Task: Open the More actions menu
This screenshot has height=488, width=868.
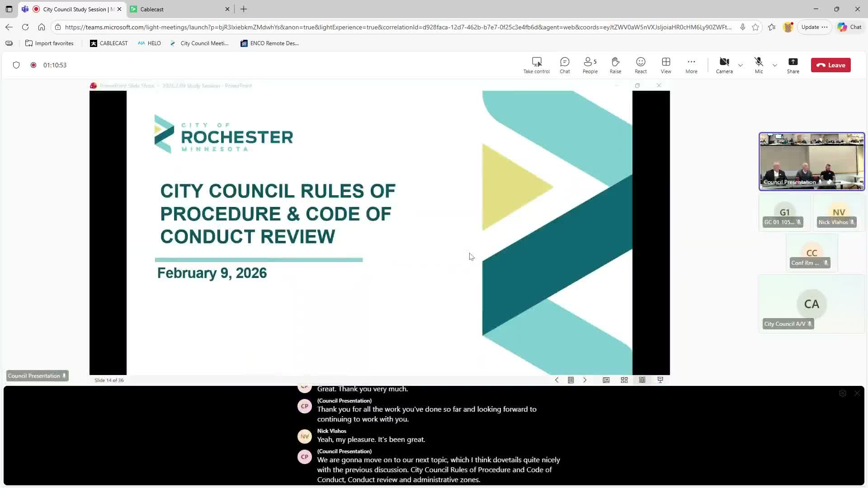Action: (x=691, y=65)
